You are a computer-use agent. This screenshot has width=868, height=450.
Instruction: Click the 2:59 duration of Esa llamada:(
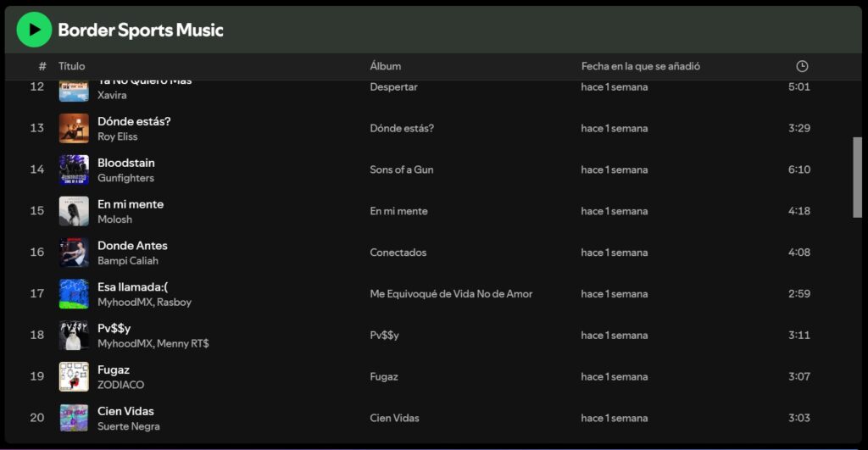798,294
